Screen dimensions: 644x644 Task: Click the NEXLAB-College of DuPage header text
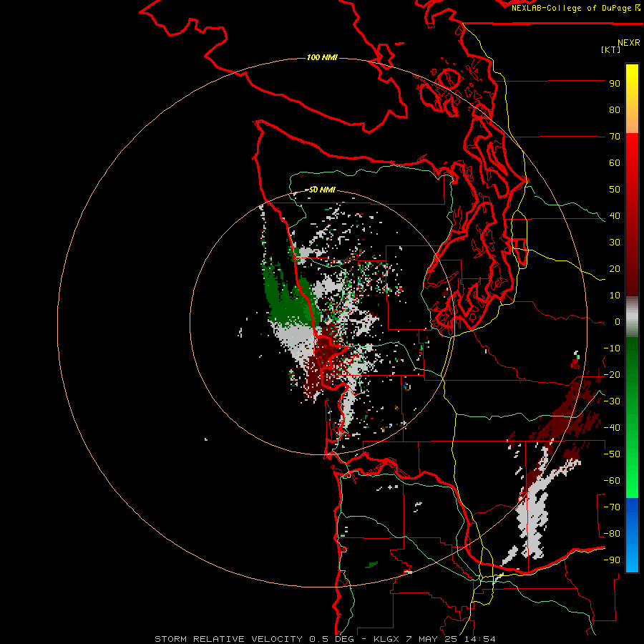point(575,8)
